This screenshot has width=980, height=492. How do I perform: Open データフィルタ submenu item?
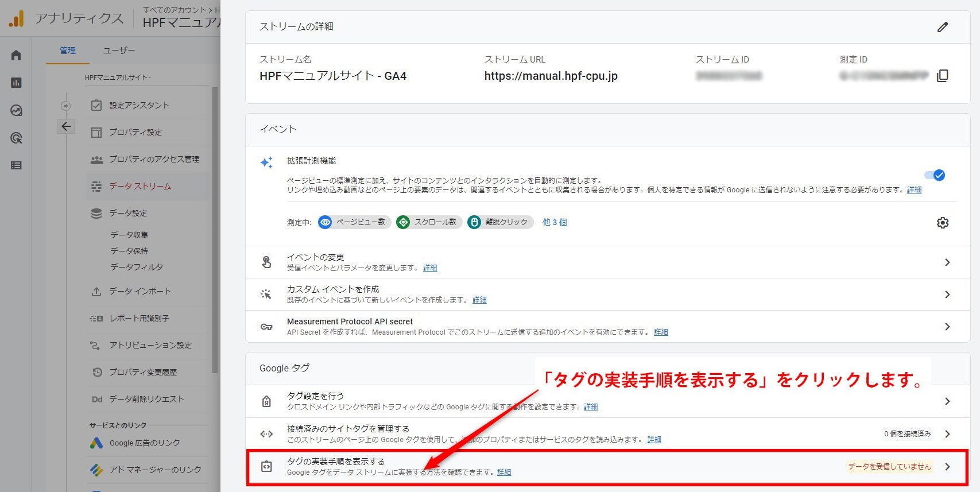point(137,267)
